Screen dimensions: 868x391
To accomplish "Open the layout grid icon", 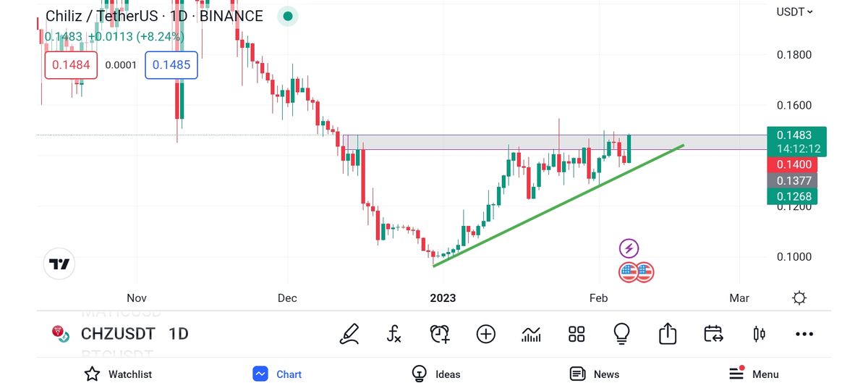I will [576, 334].
